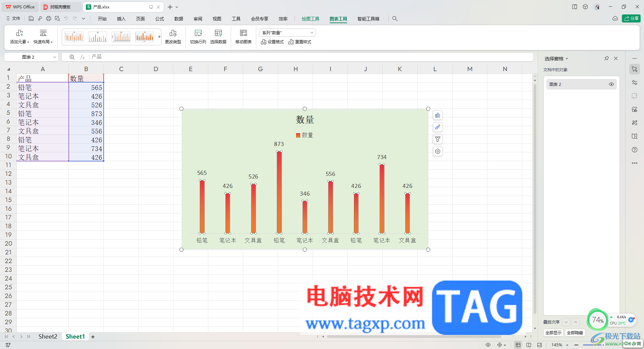Toggle visibility eye for 图表 2
644x349 pixels.
pyautogui.click(x=611, y=84)
